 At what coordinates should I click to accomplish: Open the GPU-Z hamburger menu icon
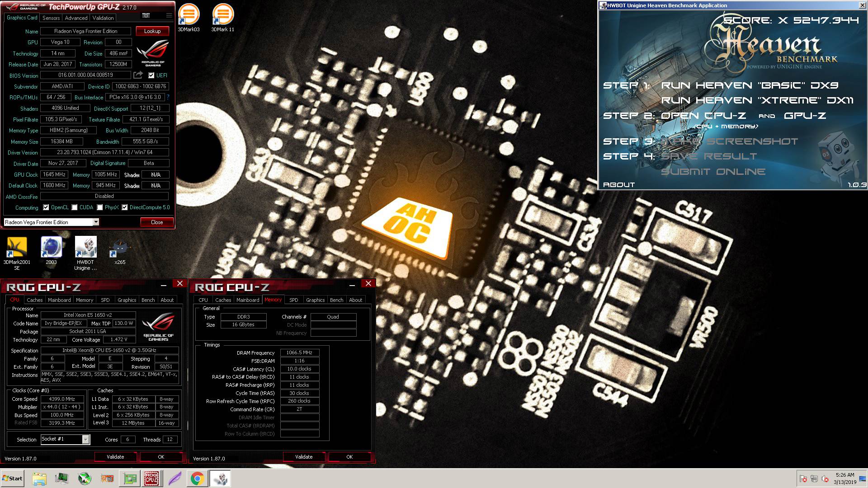point(169,16)
